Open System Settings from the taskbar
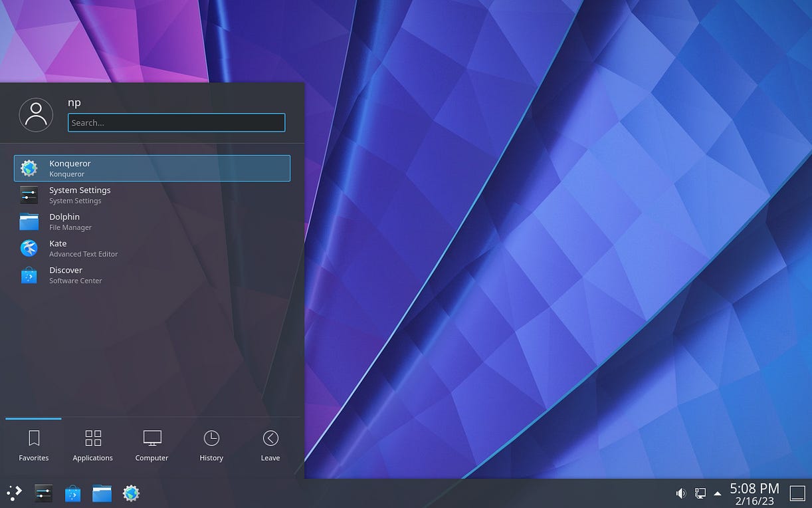Screen dimensions: 812x508 pyautogui.click(x=44, y=493)
